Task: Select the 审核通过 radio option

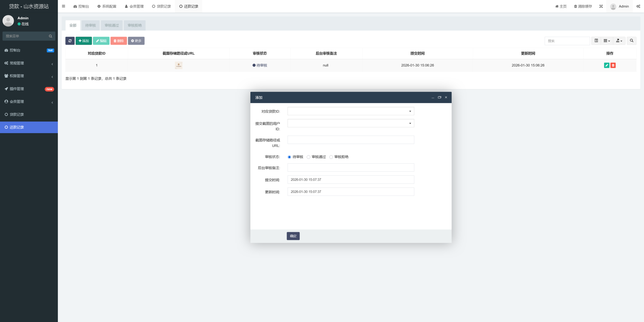Action: click(308, 157)
